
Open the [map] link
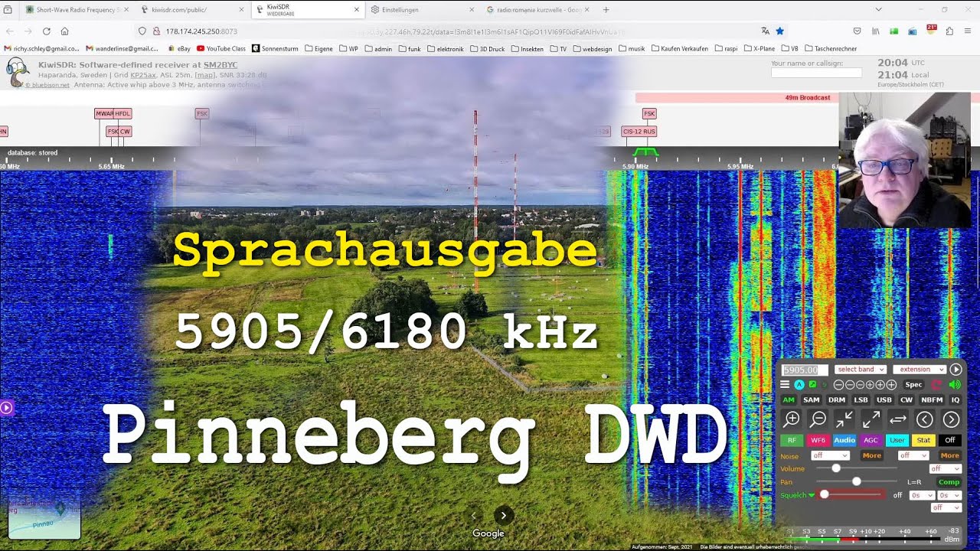coord(205,75)
